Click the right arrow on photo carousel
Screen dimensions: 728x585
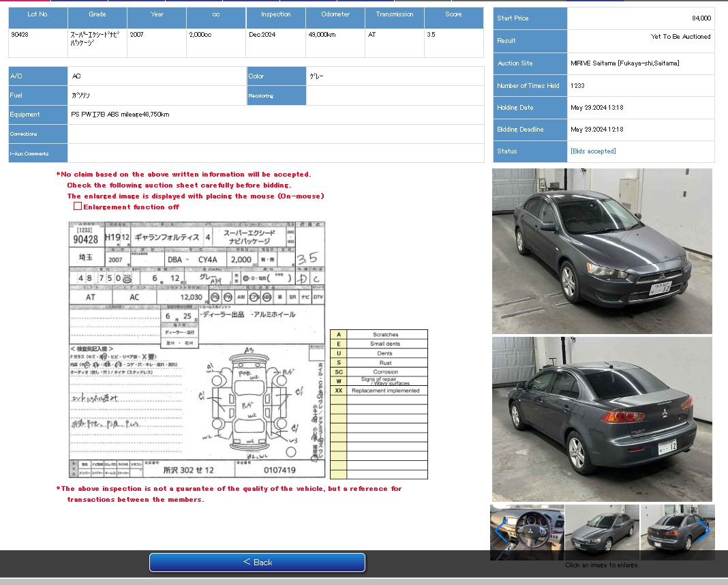703,531
